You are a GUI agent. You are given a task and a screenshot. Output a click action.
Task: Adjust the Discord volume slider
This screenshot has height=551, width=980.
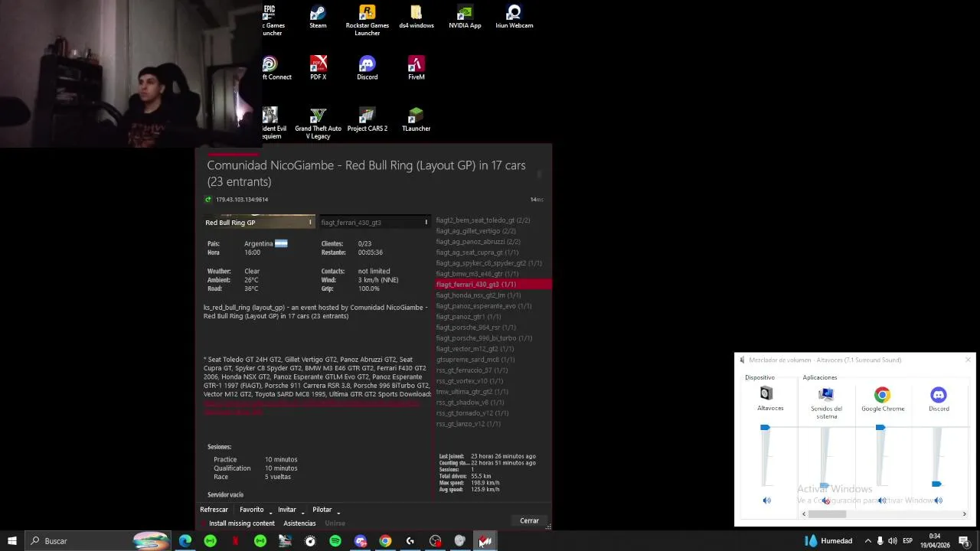coord(936,484)
